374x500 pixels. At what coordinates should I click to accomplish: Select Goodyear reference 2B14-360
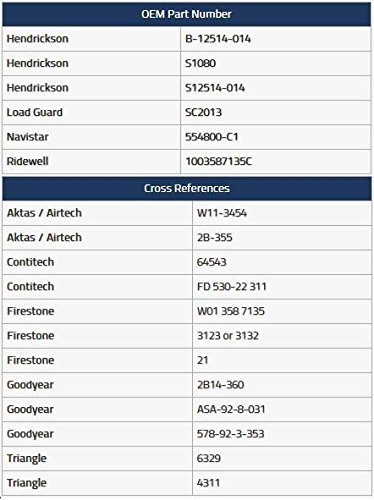(x=220, y=385)
